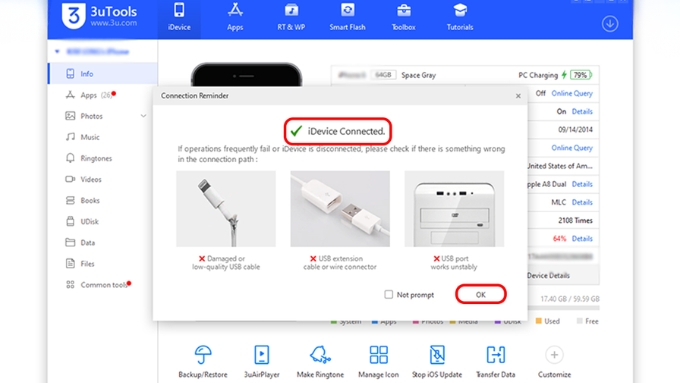
Task: Expand the Photos submenu chevron
Action: tap(144, 116)
